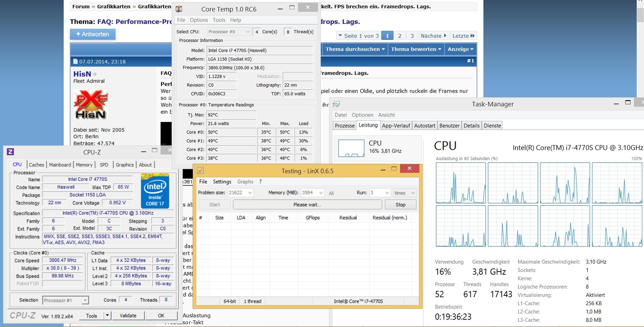This screenshot has height=327, width=644.
Task: Click the Validate button in CPU-Z
Action: point(128,316)
